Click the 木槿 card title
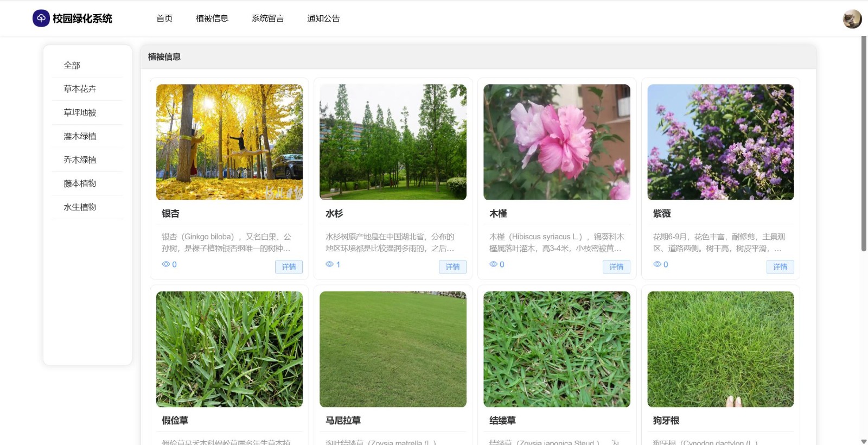This screenshot has height=445, width=868. coord(498,214)
